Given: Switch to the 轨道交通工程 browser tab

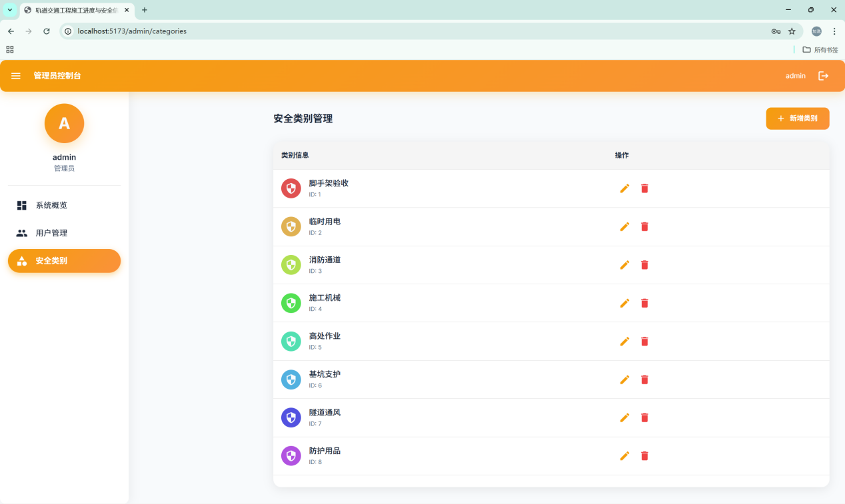Looking at the screenshot, I should (73, 10).
